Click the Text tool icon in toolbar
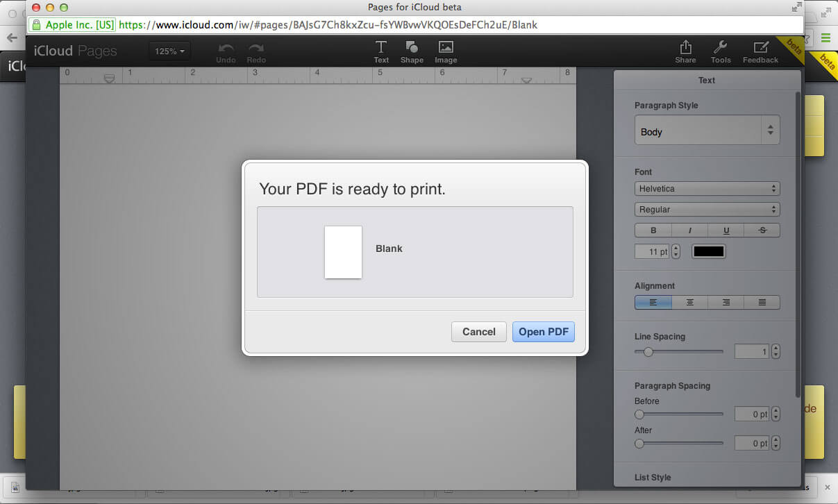 [381, 48]
